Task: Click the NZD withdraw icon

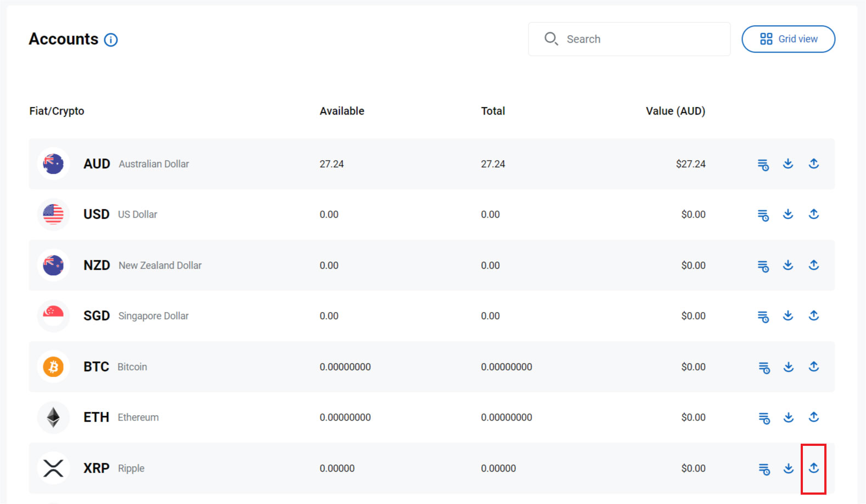Action: pos(814,265)
